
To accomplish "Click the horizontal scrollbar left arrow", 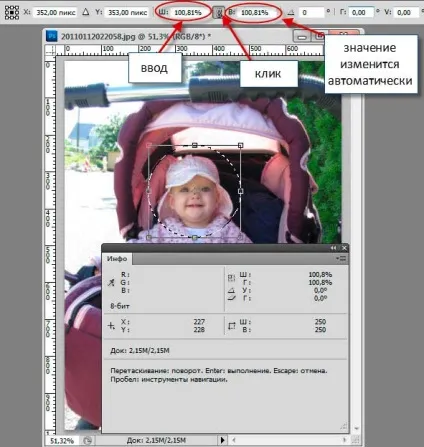I will pyautogui.click(x=234, y=440).
